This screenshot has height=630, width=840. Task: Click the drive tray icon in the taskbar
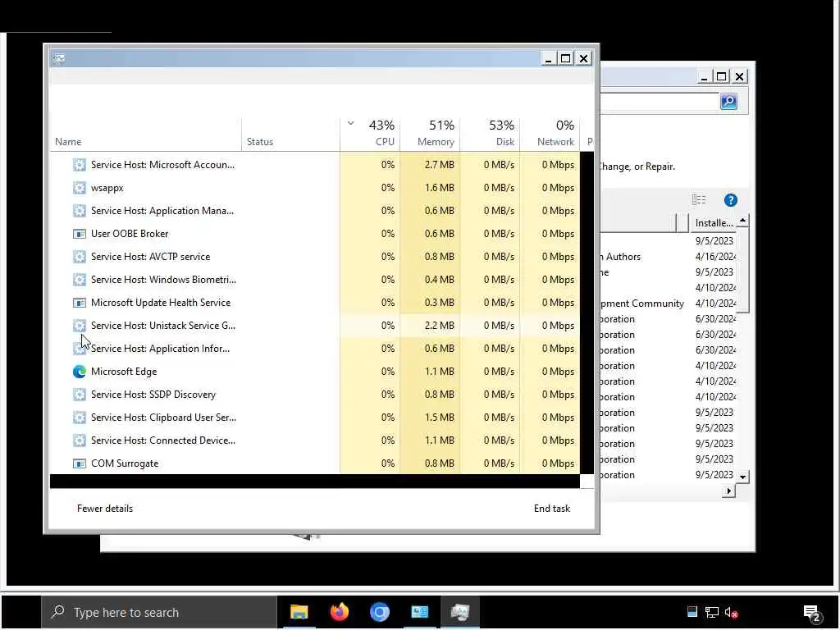click(692, 611)
